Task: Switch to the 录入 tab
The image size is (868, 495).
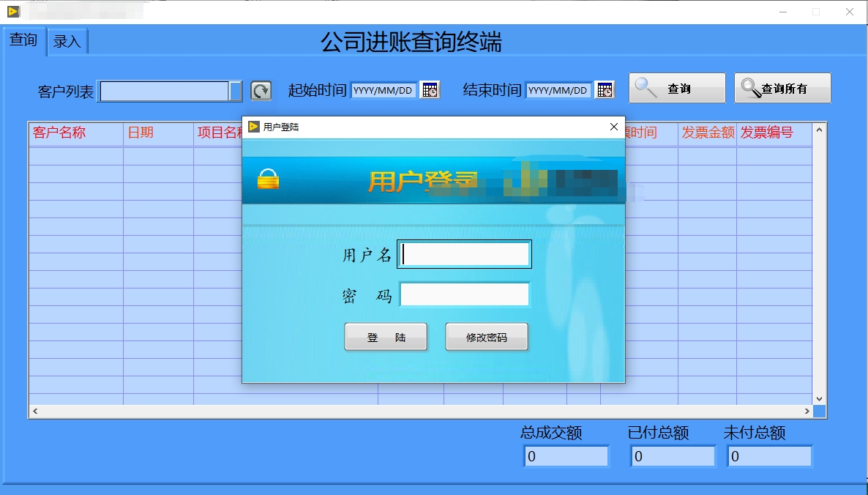Action: click(x=67, y=42)
